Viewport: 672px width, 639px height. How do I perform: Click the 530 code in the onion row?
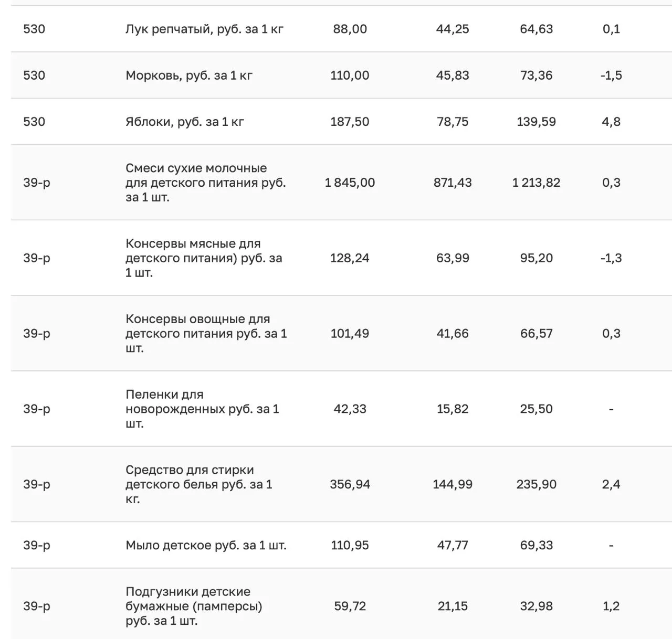[x=34, y=29]
